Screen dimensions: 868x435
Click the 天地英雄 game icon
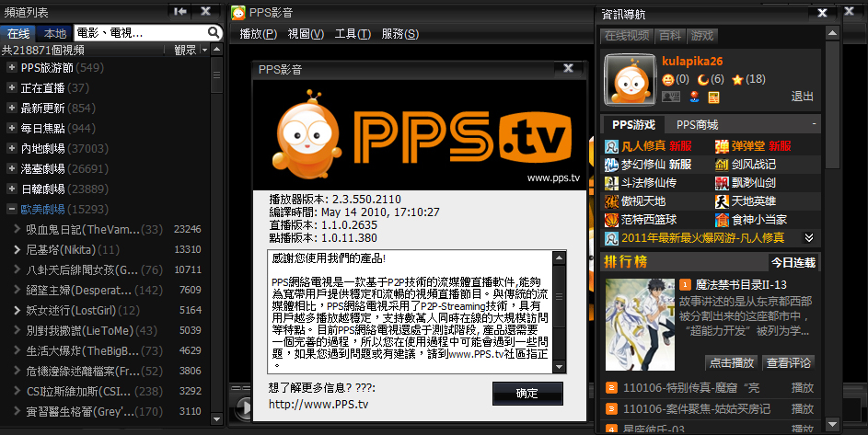click(x=722, y=201)
